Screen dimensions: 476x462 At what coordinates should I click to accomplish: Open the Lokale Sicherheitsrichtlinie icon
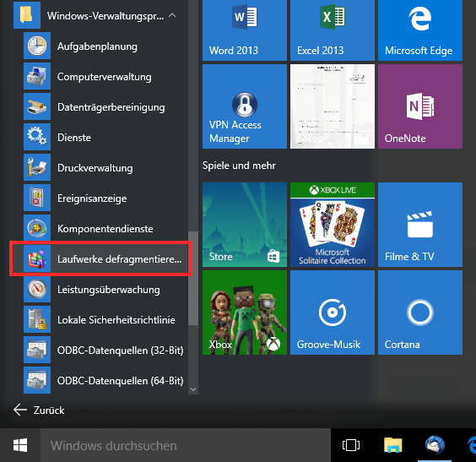(x=37, y=319)
